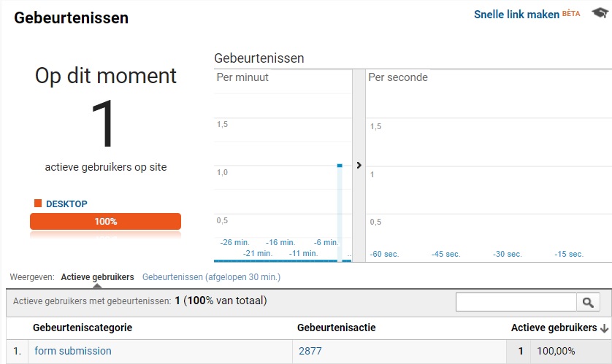Expand the chart with the chevron arrow
The image size is (612, 364).
pos(359,166)
